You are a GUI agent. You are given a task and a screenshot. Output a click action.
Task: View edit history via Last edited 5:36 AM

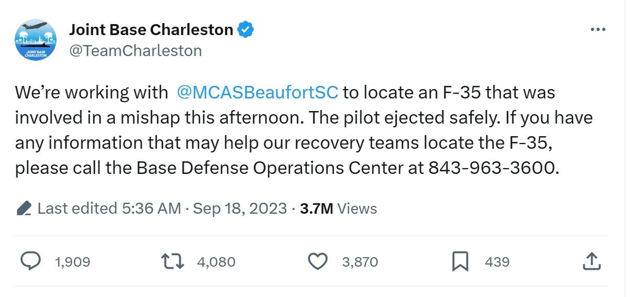tap(109, 208)
